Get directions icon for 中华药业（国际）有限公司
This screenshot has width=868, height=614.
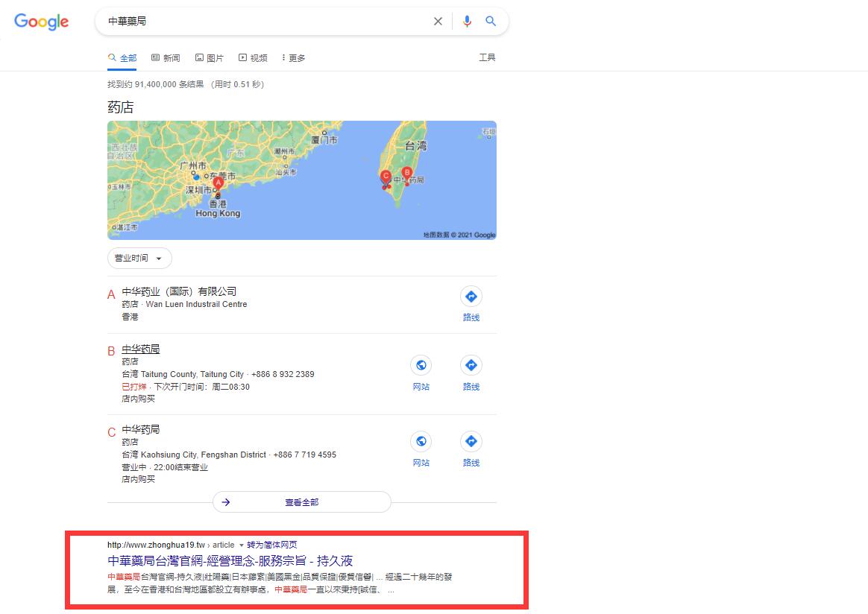pos(471,297)
